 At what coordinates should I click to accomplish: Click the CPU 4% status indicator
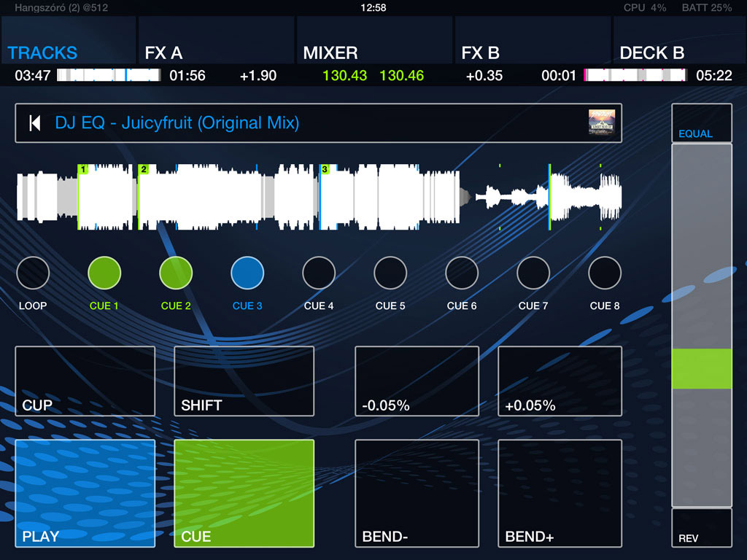tap(645, 7)
